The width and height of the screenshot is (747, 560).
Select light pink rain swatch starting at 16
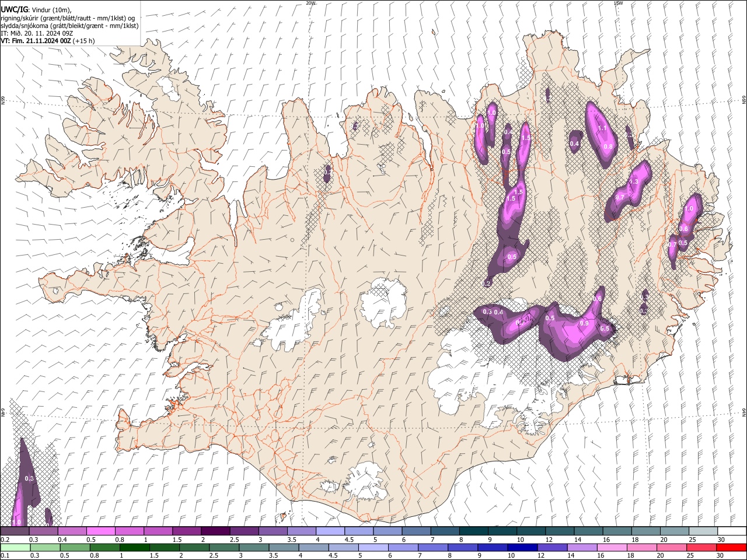613,548
